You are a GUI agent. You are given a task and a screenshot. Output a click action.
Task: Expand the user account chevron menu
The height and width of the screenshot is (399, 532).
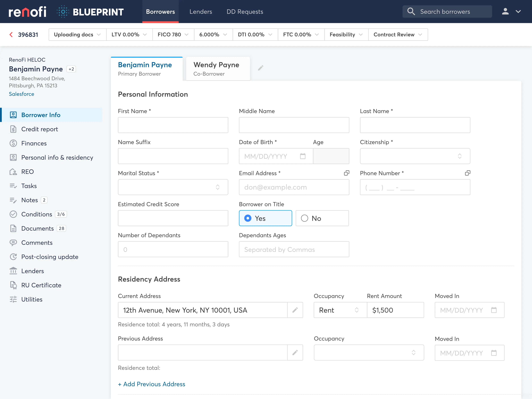click(518, 11)
